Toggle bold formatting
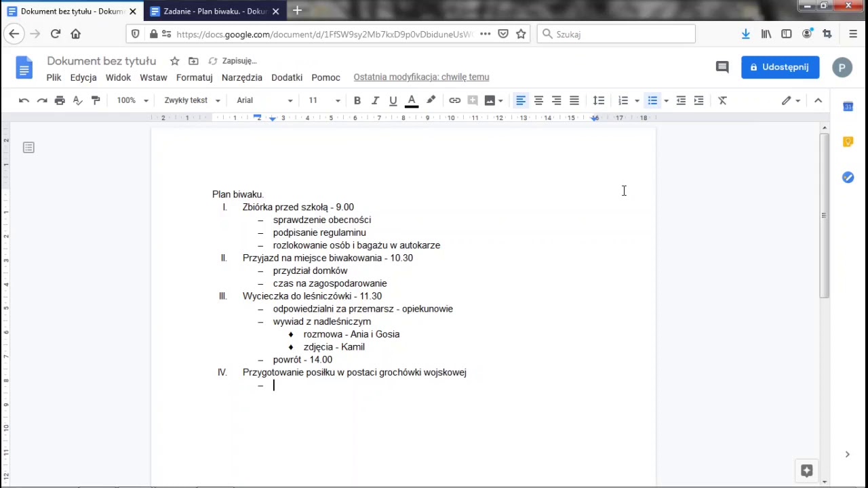The image size is (868, 488). (x=357, y=100)
